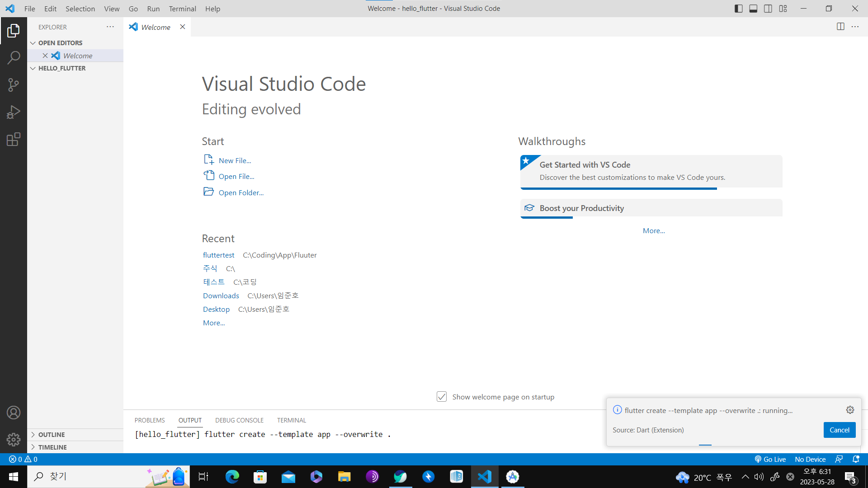Open recent Desktop folder
This screenshot has height=488, width=868.
point(216,310)
